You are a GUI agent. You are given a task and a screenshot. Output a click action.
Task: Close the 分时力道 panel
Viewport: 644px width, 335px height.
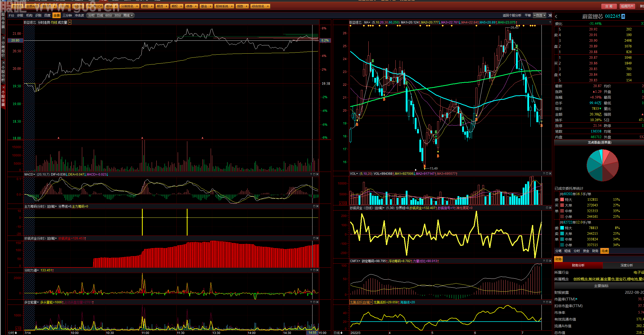(317, 270)
